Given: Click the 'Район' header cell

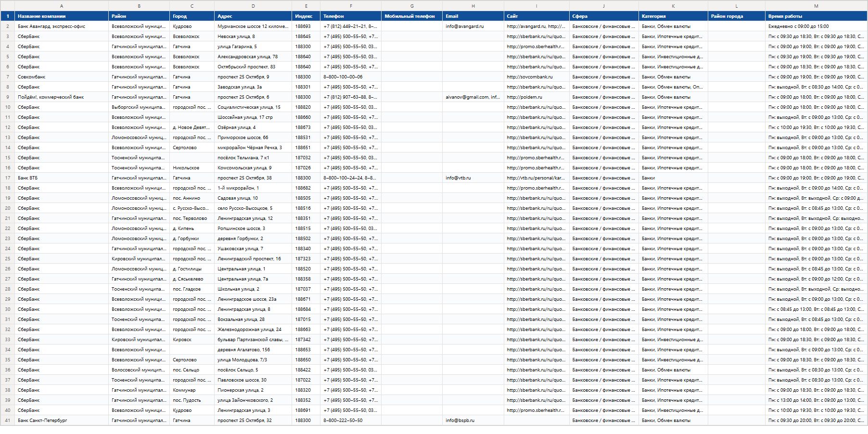Looking at the screenshot, I should click(x=139, y=16).
